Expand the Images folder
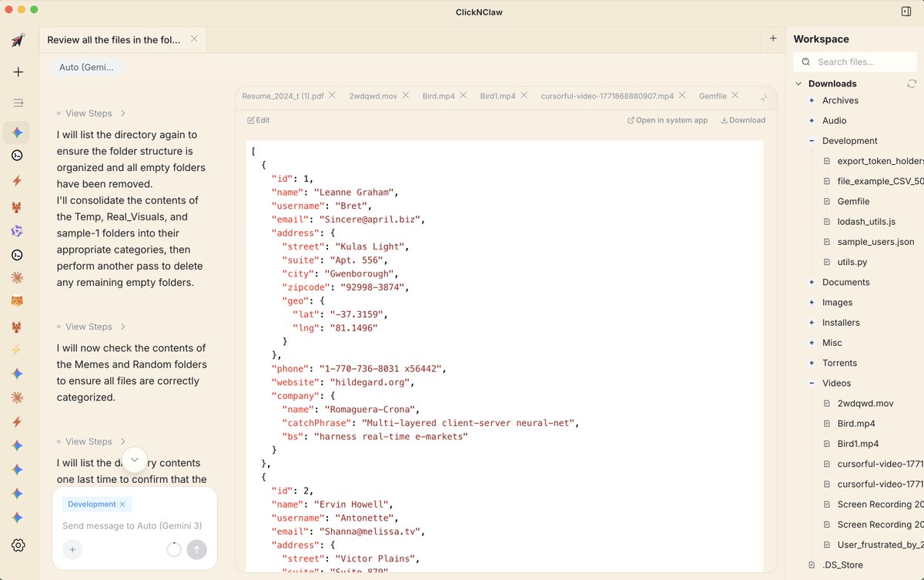The image size is (924, 580). [x=812, y=302]
